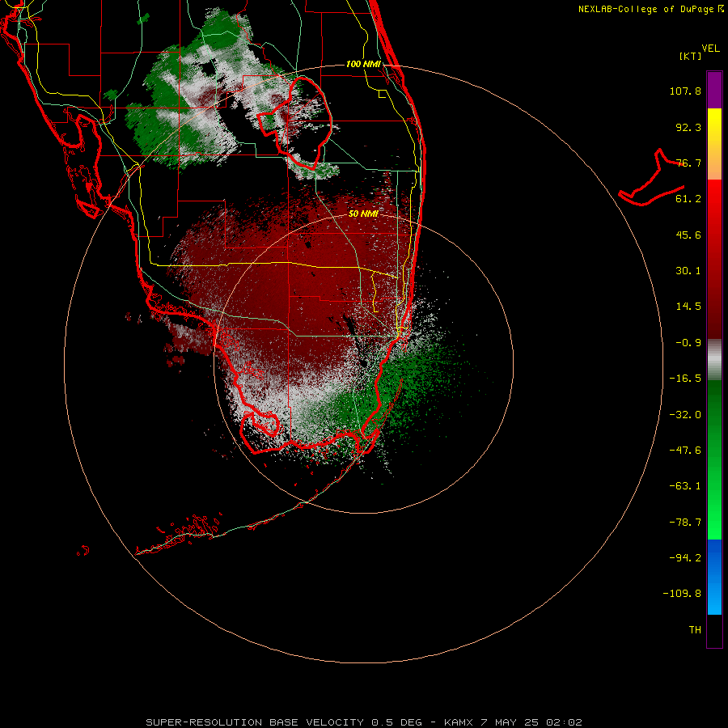
Task: Select the -94.2 velocity legend value
Action: coord(685,558)
